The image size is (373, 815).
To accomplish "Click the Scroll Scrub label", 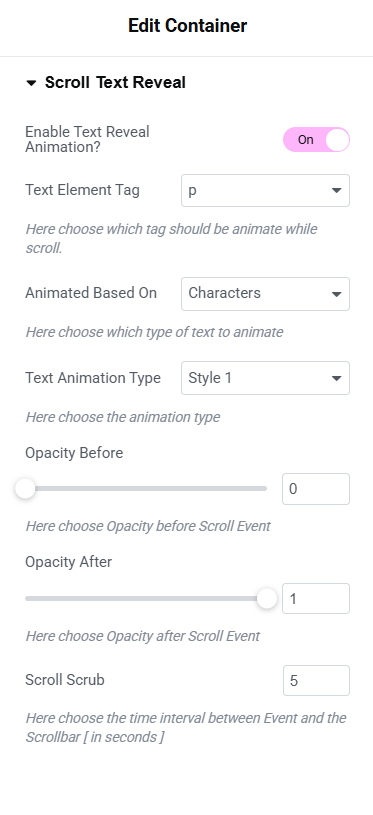I will click(x=65, y=679).
